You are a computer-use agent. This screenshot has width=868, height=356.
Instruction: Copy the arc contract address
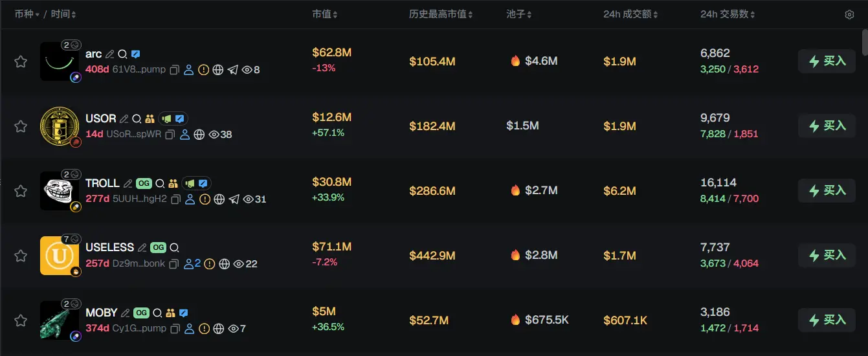174,70
